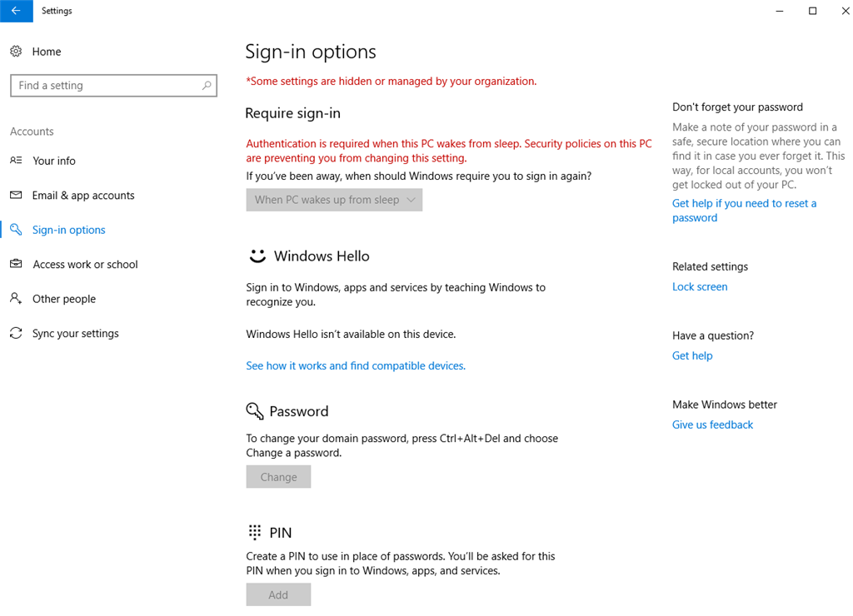The height and width of the screenshot is (616, 853).
Task: Click the Sign-in options key icon
Action: pos(15,229)
